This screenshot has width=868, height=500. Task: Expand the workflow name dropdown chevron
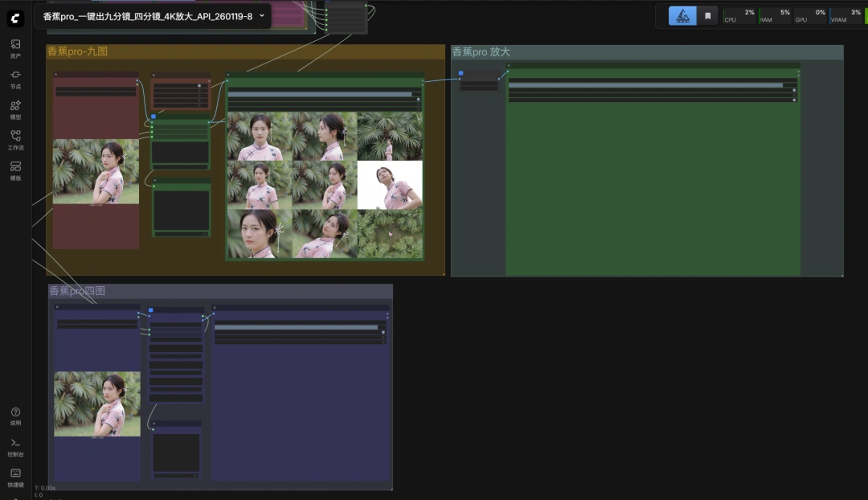coord(262,15)
